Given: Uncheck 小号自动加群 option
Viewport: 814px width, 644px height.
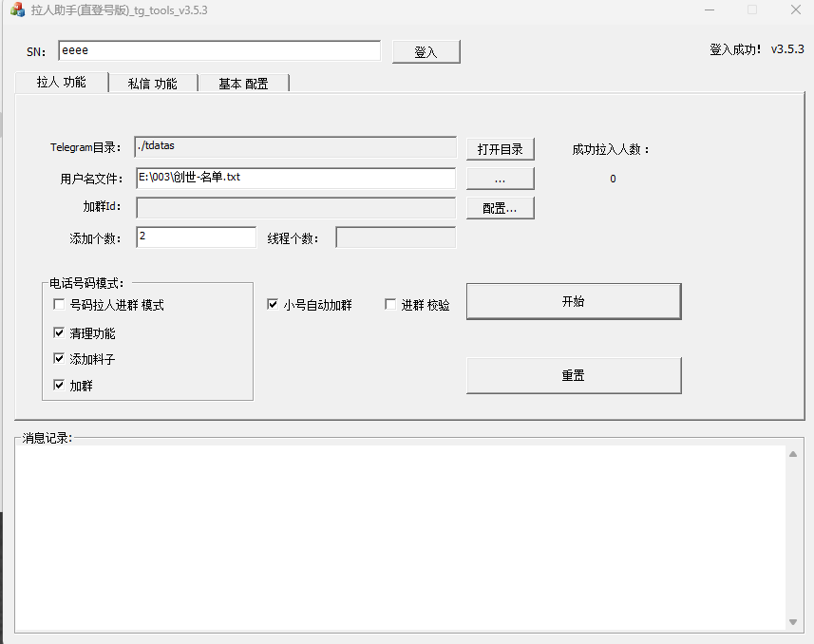Looking at the screenshot, I should coord(274,305).
